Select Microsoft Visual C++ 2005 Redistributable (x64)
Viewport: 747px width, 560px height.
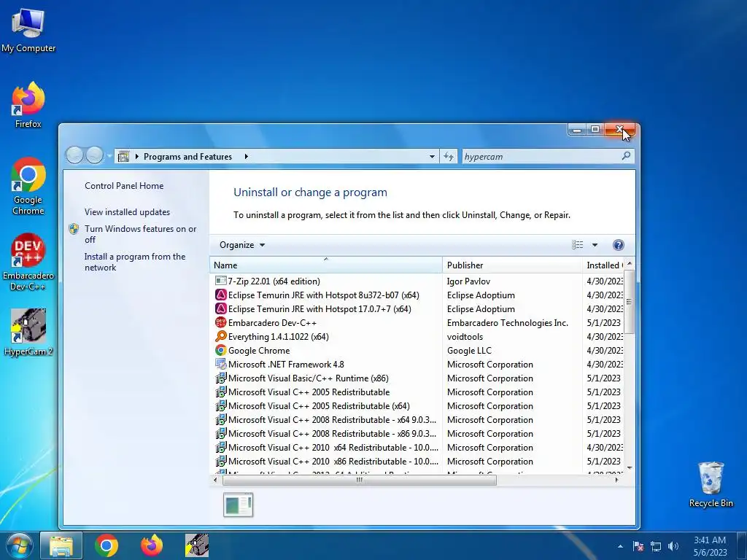[319, 405]
